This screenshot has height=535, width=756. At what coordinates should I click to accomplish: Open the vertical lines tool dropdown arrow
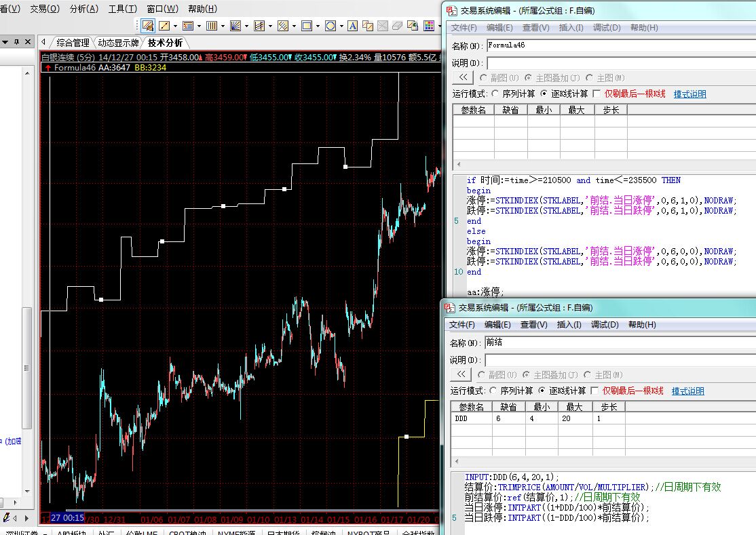(x=223, y=26)
